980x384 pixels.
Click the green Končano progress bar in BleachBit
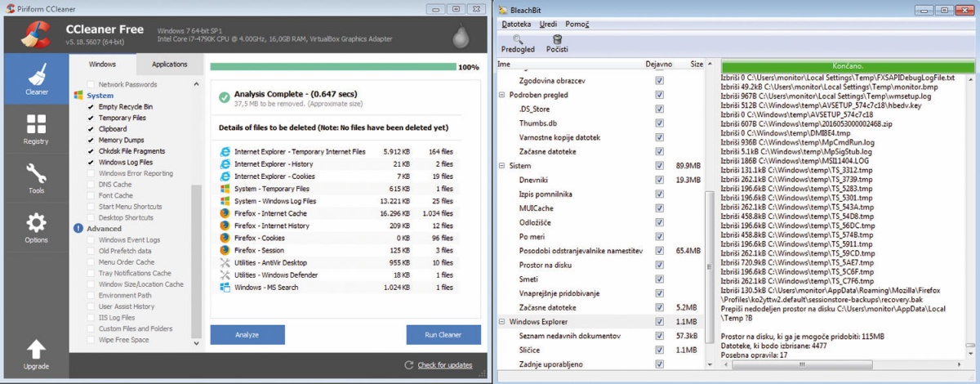coord(849,65)
